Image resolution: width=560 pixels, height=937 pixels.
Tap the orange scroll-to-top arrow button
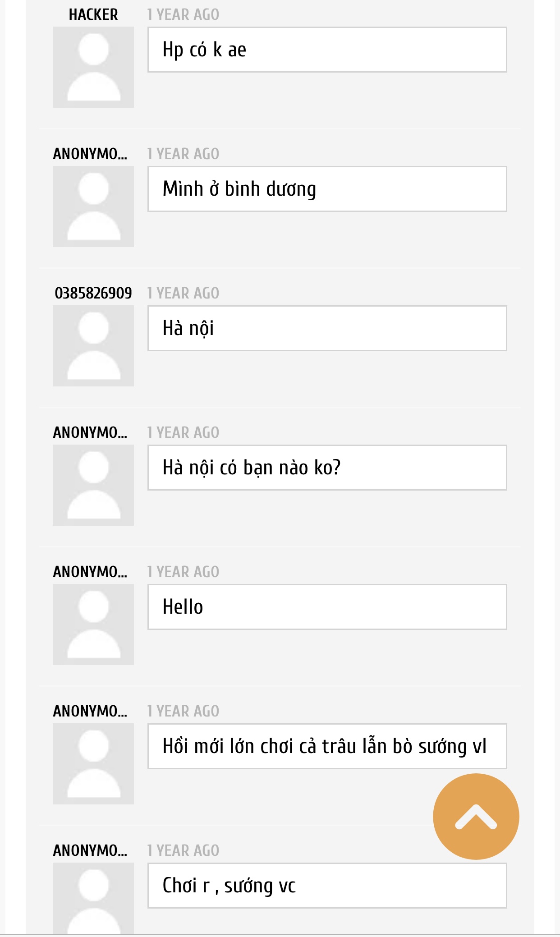(476, 817)
